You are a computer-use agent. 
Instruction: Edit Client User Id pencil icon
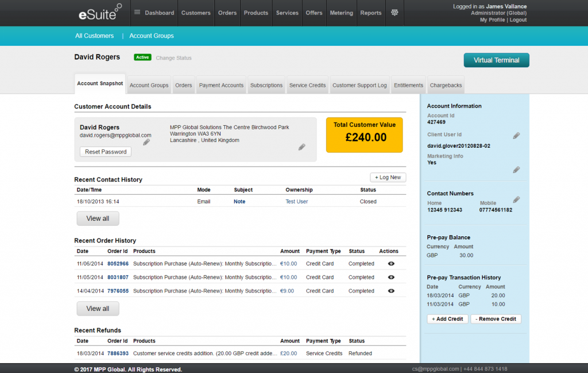click(516, 136)
